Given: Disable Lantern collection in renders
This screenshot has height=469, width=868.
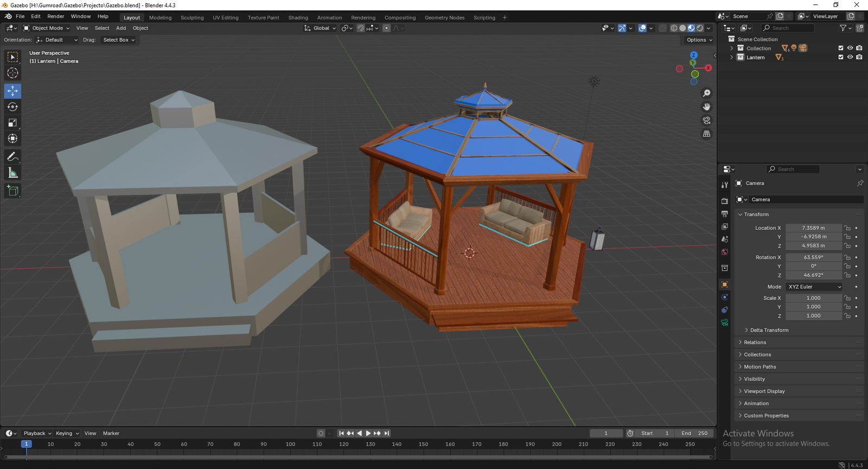Looking at the screenshot, I should pos(859,57).
